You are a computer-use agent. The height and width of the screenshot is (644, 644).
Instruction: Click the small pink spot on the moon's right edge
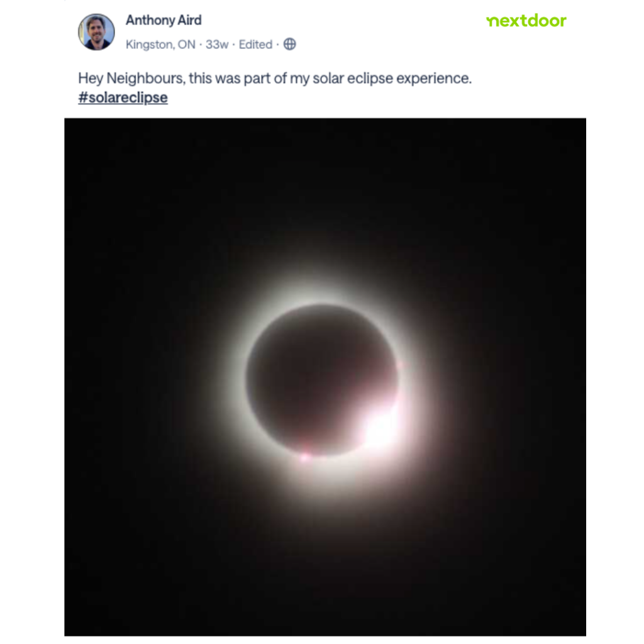pyautogui.click(x=400, y=365)
